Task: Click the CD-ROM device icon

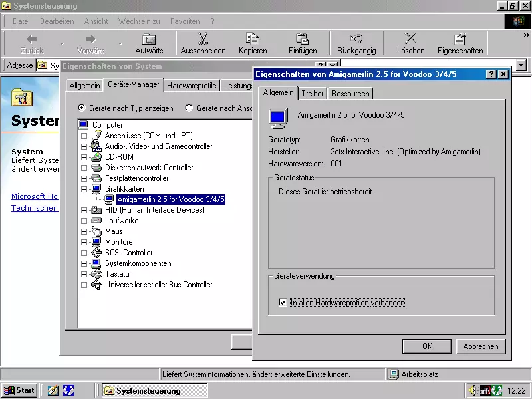Action: tap(96, 157)
